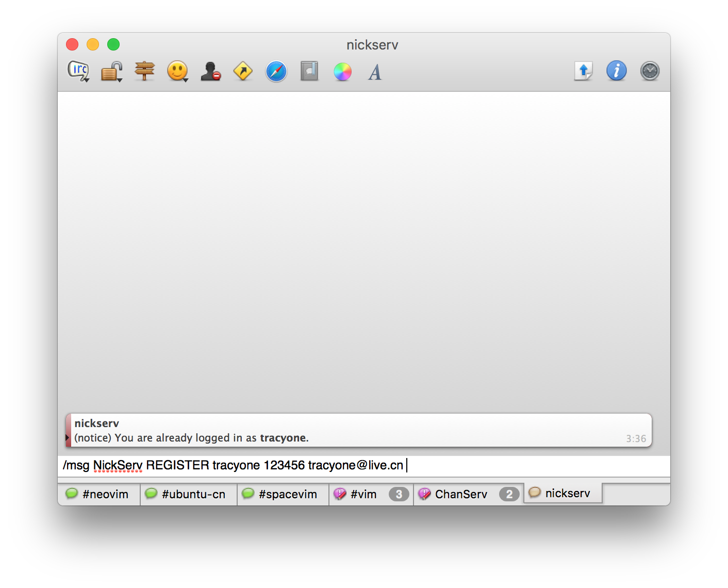
Task: Click the unread badge 3 on #vim
Action: pyautogui.click(x=399, y=494)
